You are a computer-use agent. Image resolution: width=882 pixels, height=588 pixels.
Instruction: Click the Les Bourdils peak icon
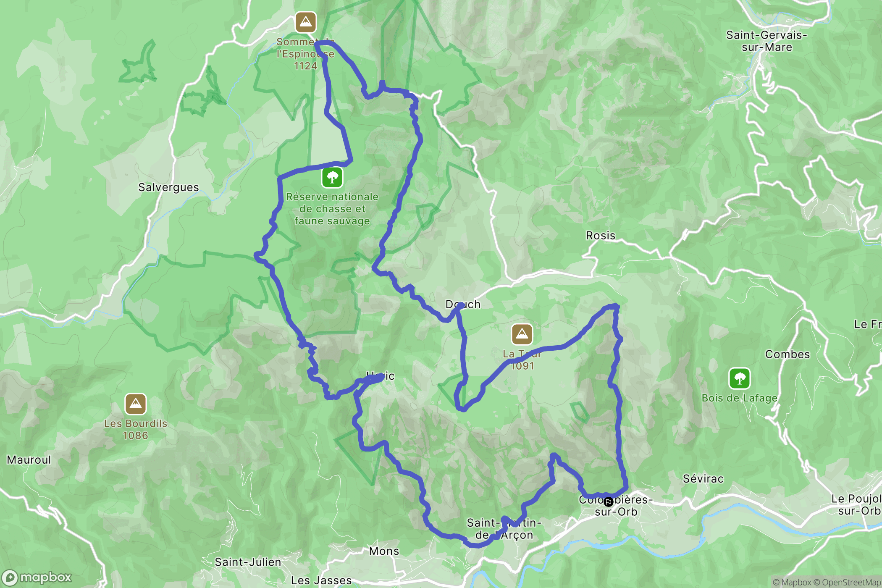click(x=135, y=404)
